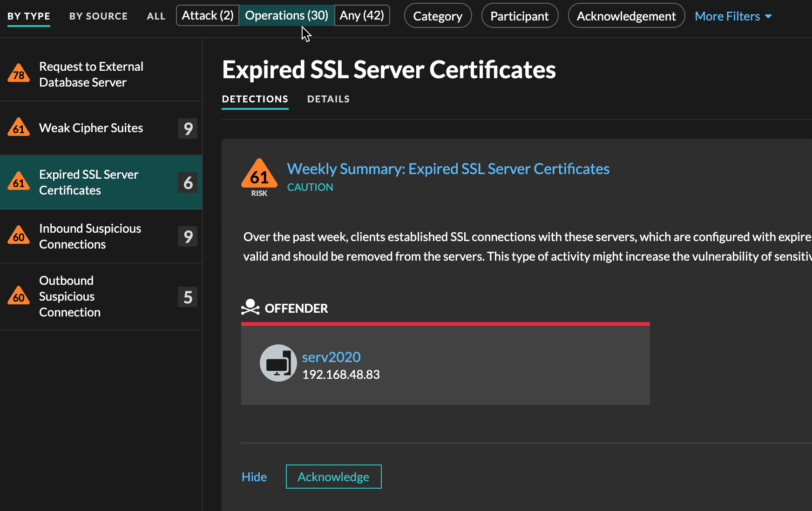Click the large 61 risk score icon
This screenshot has width=812, height=511.
click(259, 175)
